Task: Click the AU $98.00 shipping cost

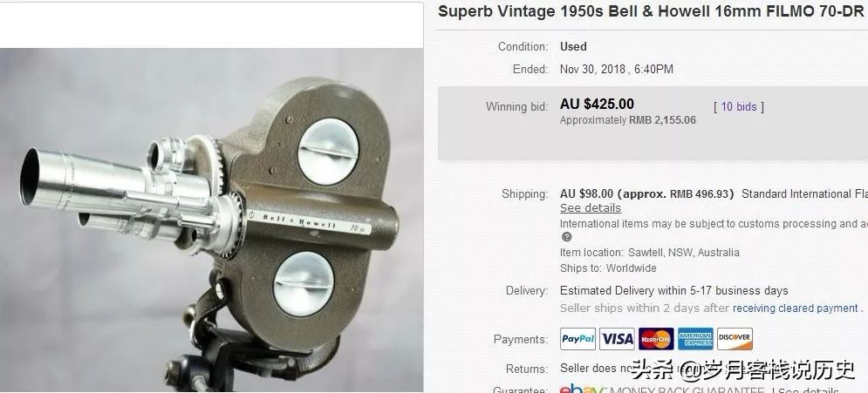Action: pyautogui.click(x=587, y=194)
